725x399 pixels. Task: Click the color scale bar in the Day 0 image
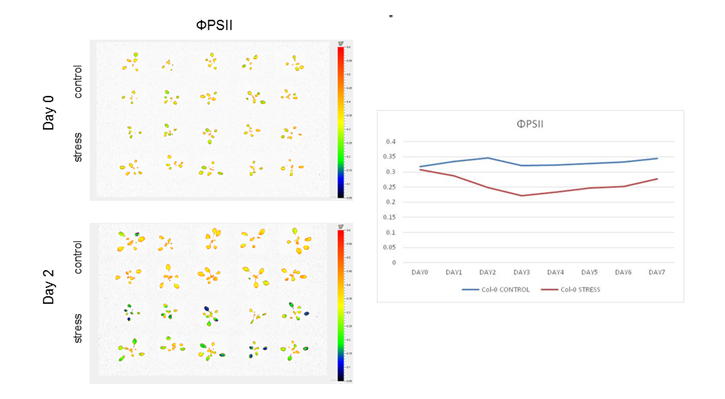click(341, 122)
